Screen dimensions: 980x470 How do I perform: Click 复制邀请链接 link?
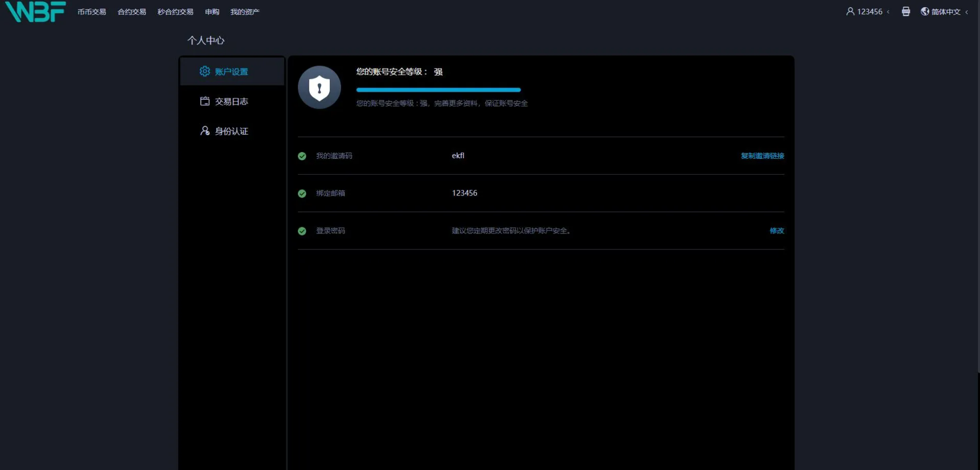point(762,156)
